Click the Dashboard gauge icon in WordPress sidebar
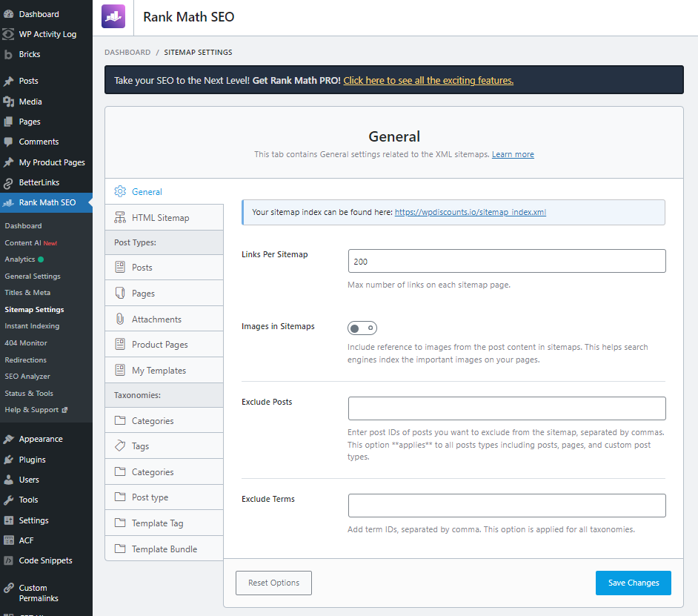698x616 pixels. tap(8, 14)
